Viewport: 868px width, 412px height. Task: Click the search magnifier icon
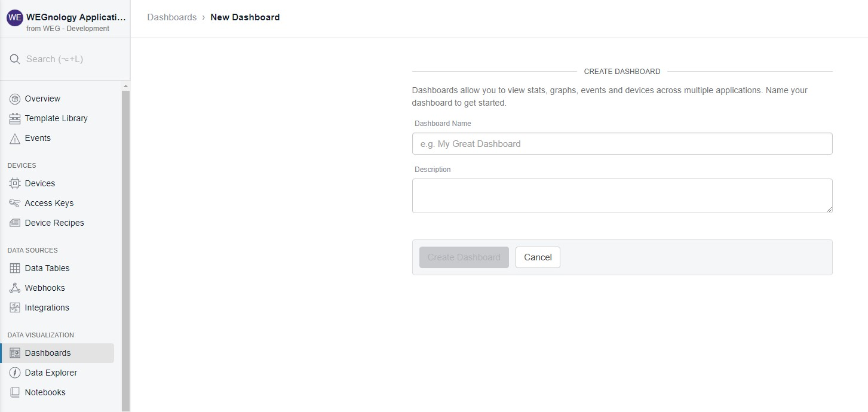[15, 59]
